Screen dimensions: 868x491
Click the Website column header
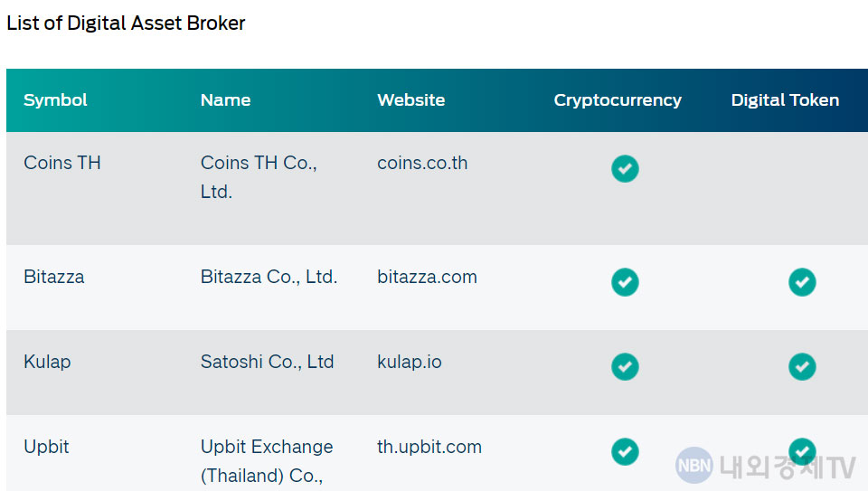tap(410, 100)
